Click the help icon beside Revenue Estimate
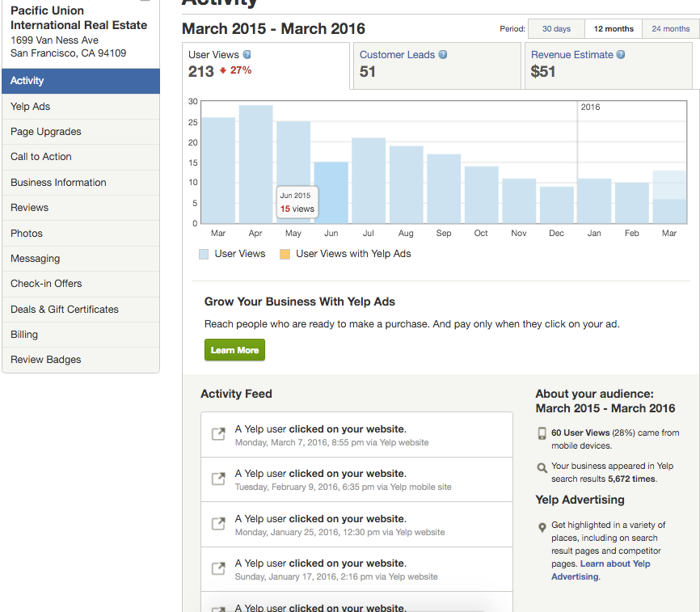This screenshot has height=612, width=700. click(621, 55)
